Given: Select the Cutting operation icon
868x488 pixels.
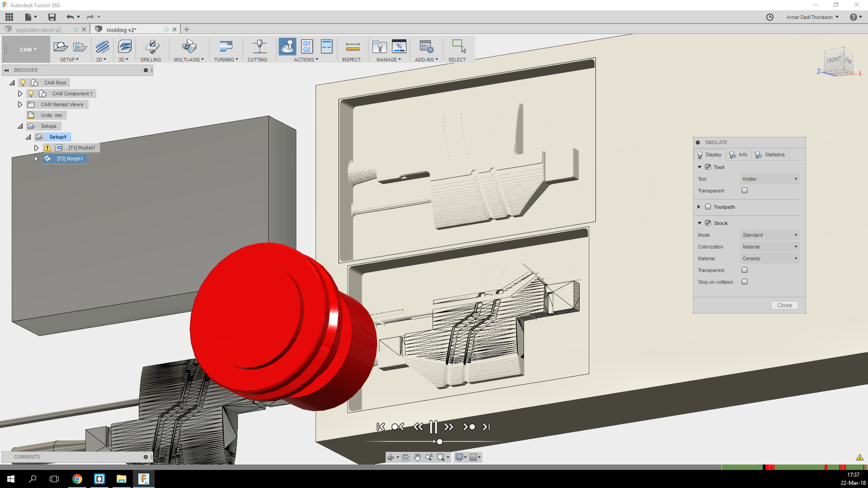Looking at the screenshot, I should click(259, 47).
